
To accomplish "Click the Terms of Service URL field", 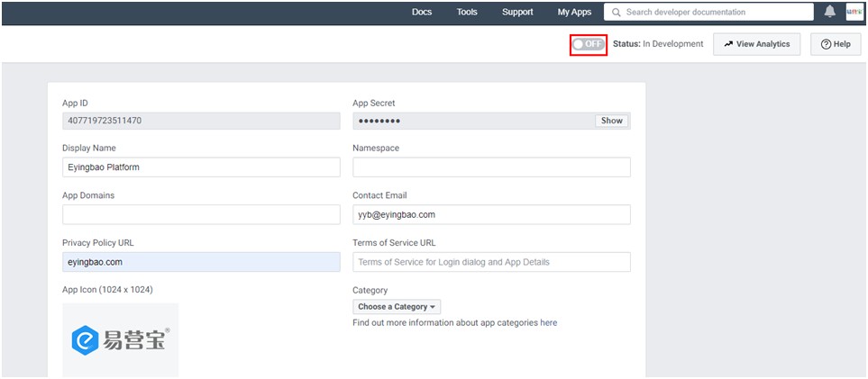I will 491,262.
